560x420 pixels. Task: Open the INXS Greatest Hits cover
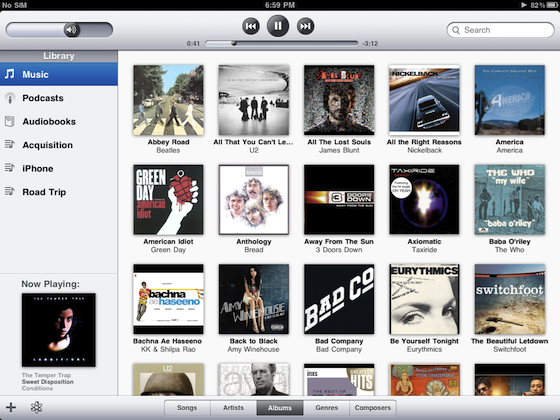tap(339, 379)
